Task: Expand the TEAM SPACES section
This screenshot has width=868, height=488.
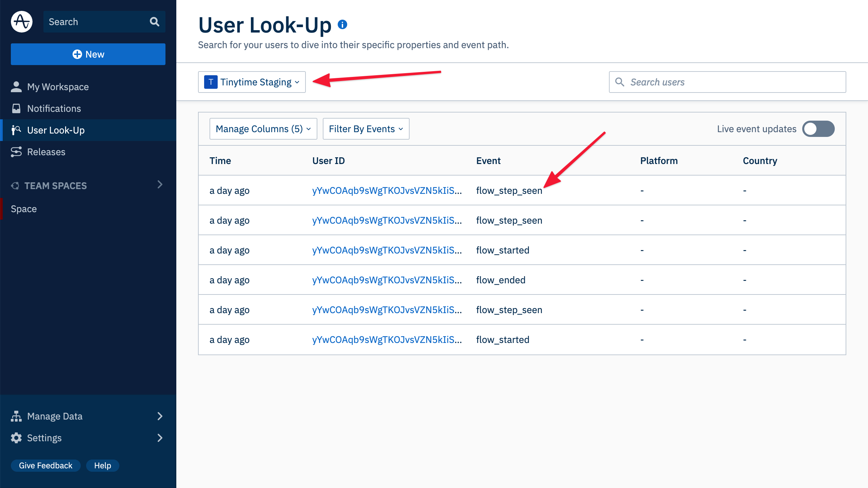Action: [160, 185]
